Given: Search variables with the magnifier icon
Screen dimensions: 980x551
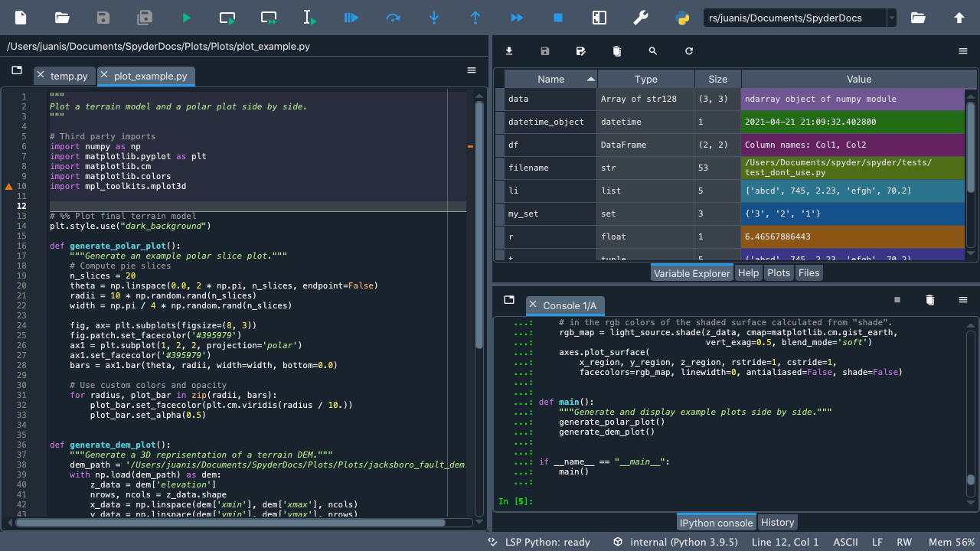Looking at the screenshot, I should click(653, 51).
